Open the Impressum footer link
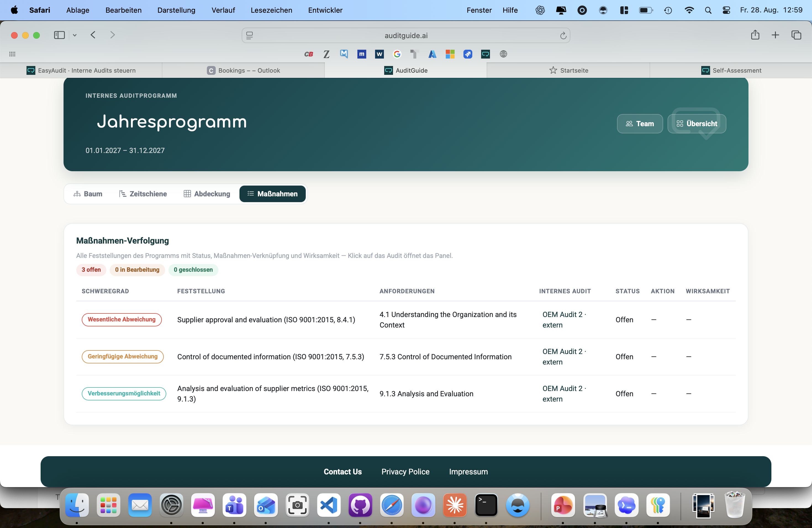 (x=468, y=471)
